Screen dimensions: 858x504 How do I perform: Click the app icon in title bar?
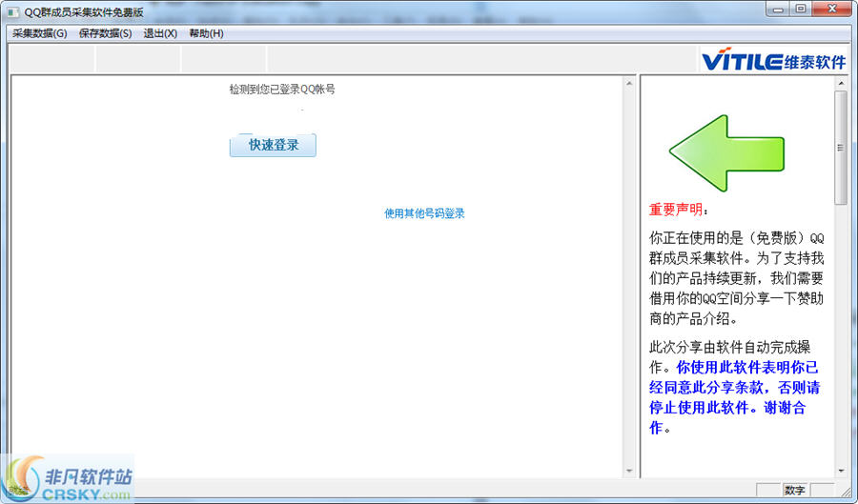13,11
